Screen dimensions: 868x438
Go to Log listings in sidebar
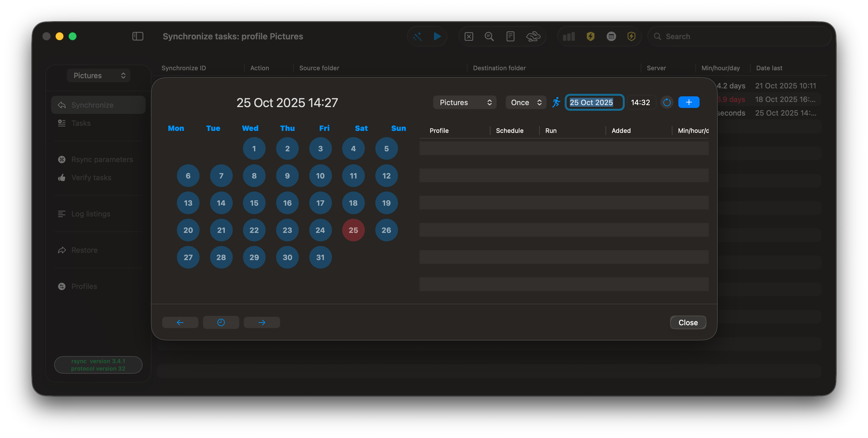coord(91,214)
